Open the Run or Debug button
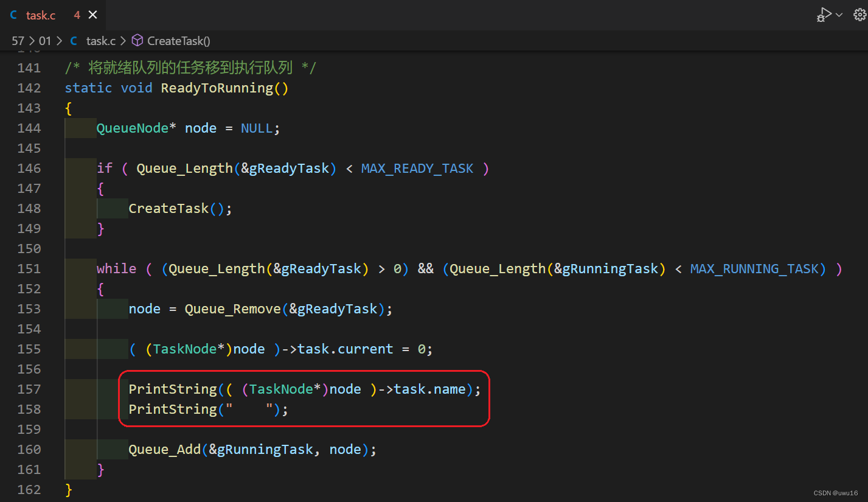Viewport: 868px width, 502px height. [824, 15]
